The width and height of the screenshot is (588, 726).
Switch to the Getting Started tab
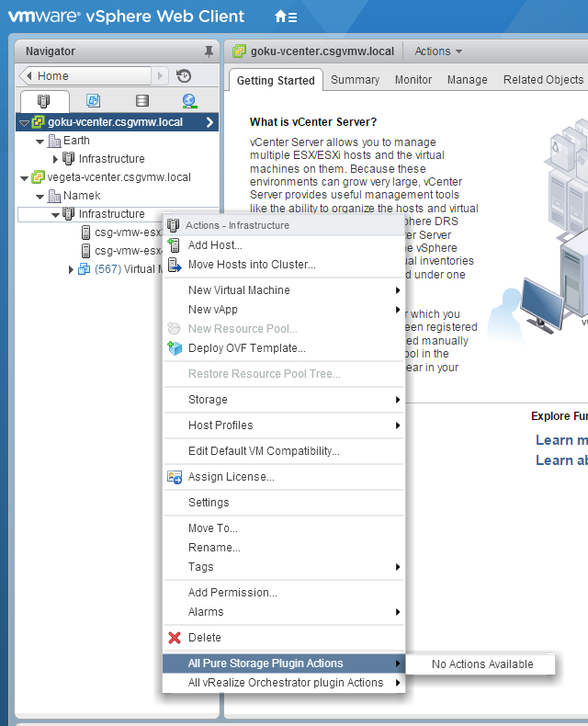[276, 81]
